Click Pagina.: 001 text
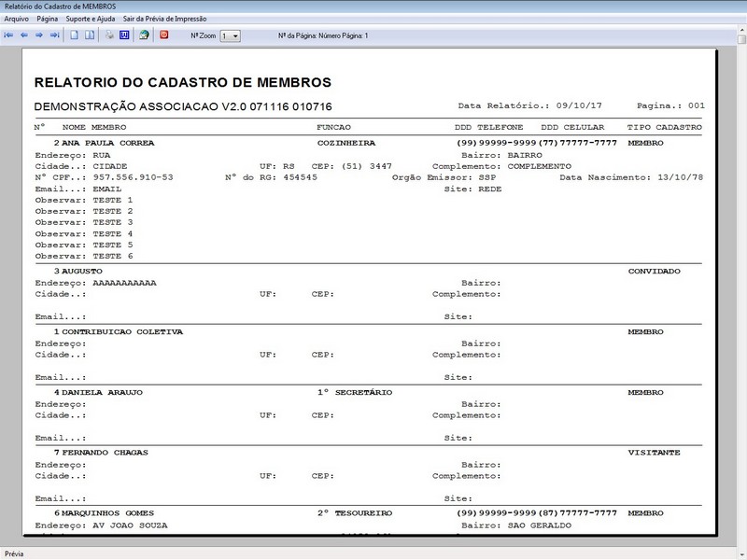Image resolution: width=747 pixels, height=560 pixels. (670, 105)
